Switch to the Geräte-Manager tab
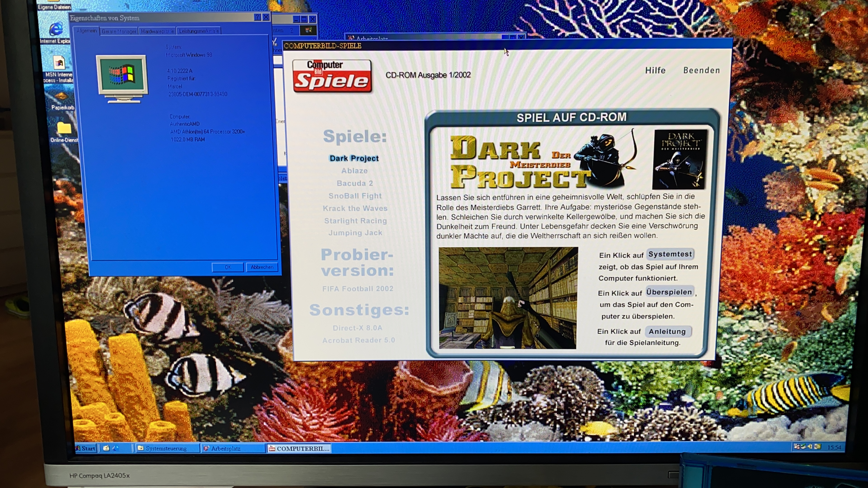The width and height of the screenshot is (868, 488). (119, 31)
